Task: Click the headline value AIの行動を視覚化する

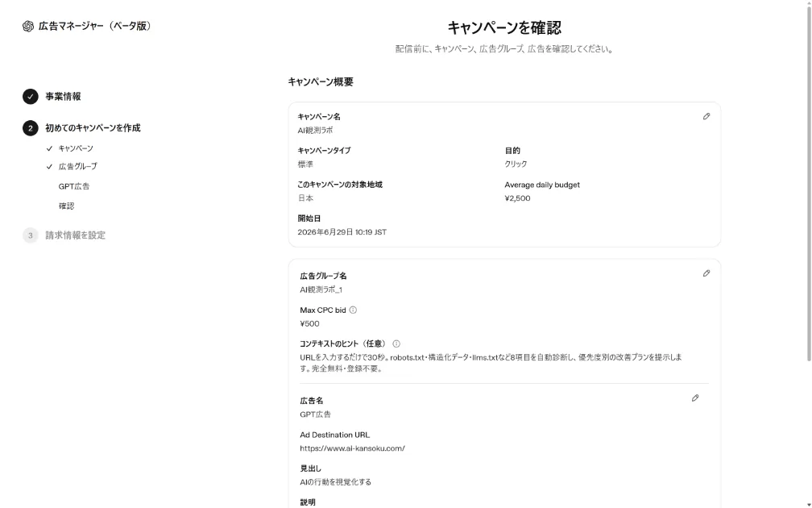Action: pyautogui.click(x=335, y=482)
